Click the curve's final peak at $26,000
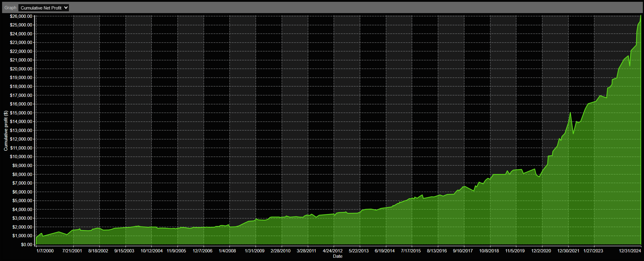 641,16
